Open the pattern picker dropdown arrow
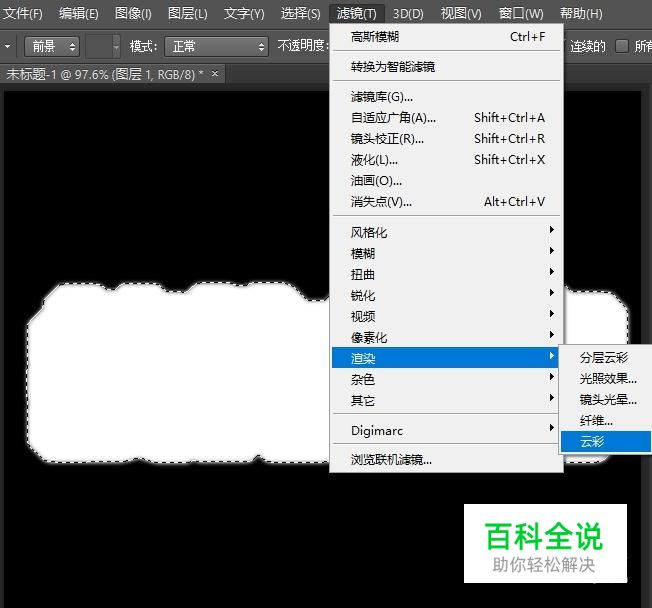652x608 pixels. pos(116,46)
